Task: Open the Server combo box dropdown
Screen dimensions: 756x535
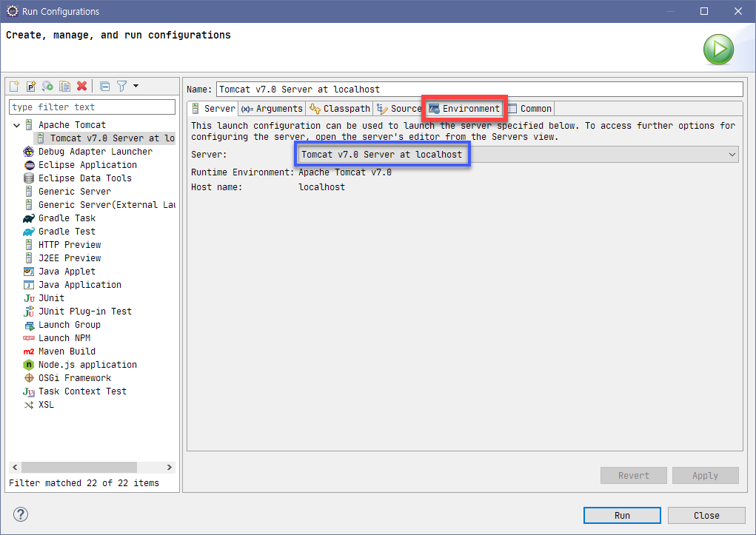Action: pos(732,155)
